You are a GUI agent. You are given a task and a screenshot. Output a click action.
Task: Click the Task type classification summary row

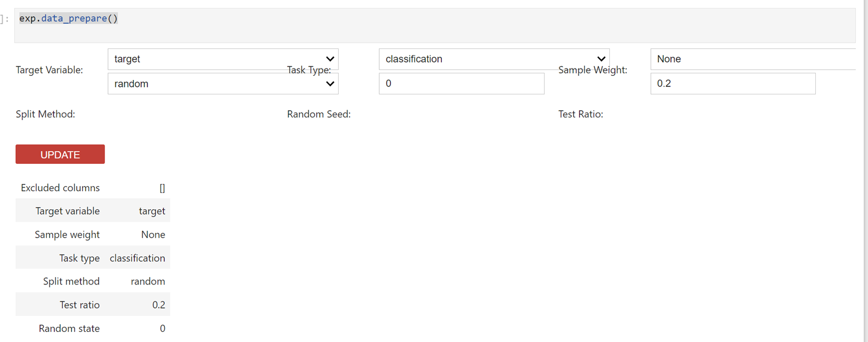point(93,258)
